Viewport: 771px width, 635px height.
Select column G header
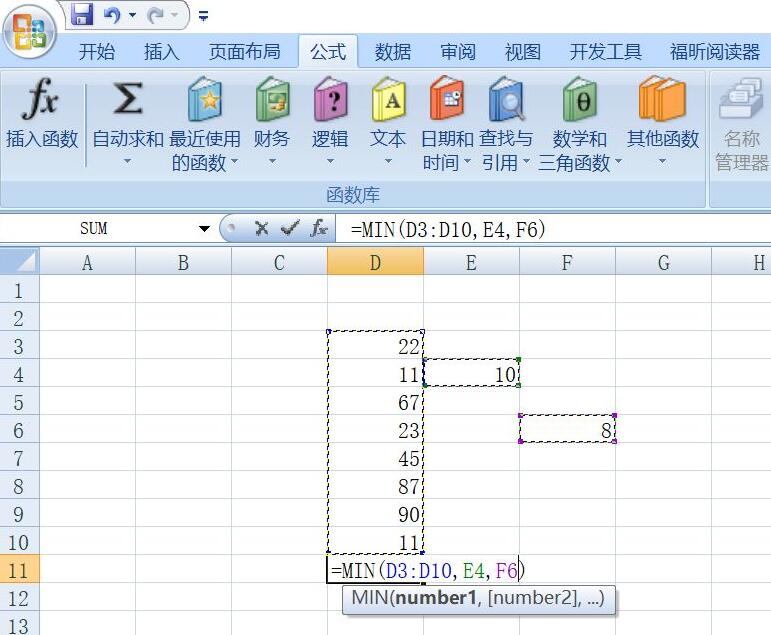point(663,262)
